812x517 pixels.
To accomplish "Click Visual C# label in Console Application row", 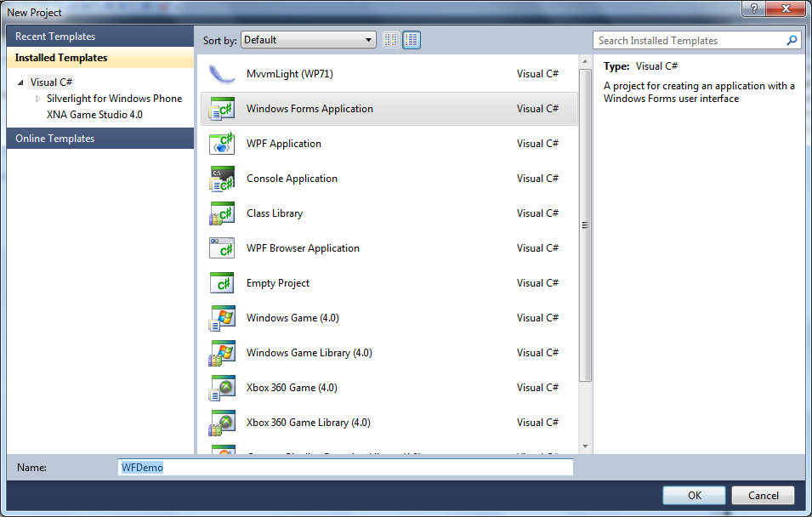I will [x=537, y=179].
